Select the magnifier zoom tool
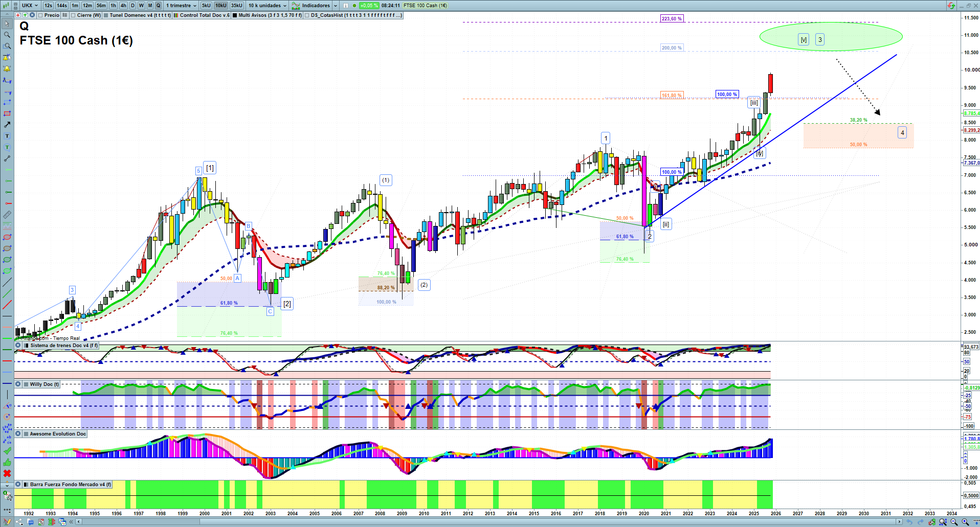 [x=7, y=35]
